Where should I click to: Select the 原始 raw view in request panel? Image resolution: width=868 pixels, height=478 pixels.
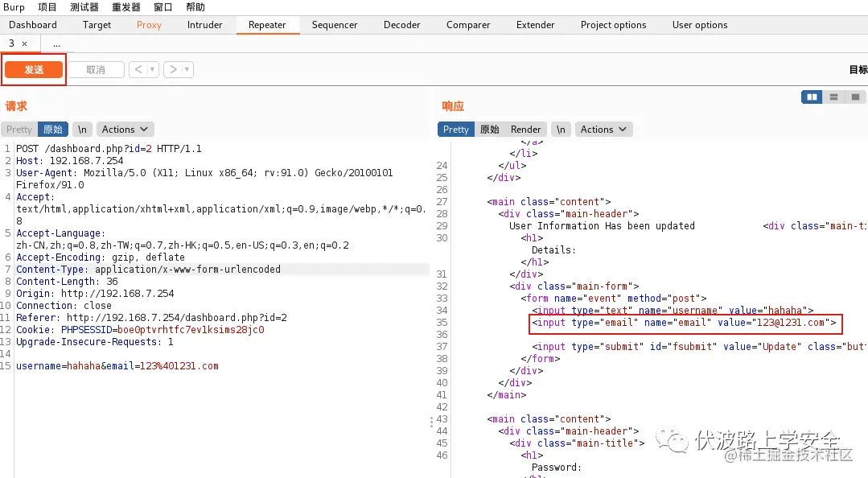[x=53, y=129]
